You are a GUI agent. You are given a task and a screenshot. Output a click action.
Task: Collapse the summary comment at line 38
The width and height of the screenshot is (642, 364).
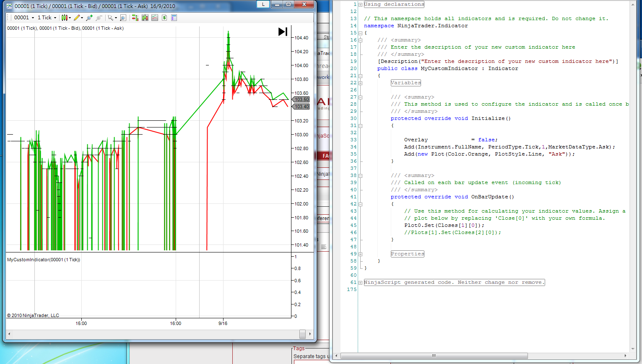coord(360,176)
